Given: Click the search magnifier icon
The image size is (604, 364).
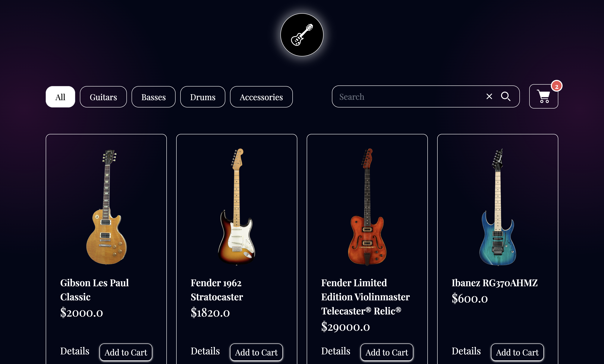Looking at the screenshot, I should click(506, 97).
